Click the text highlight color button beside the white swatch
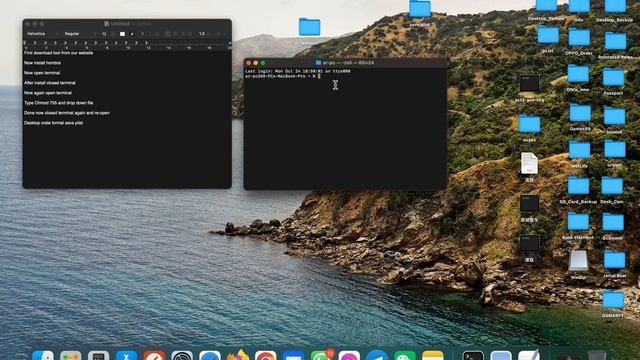Image resolution: width=640 pixels, height=360 pixels. point(131,34)
